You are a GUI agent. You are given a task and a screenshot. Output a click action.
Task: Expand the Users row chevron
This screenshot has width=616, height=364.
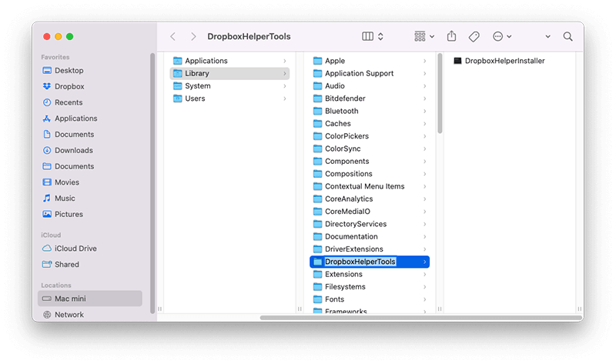285,99
